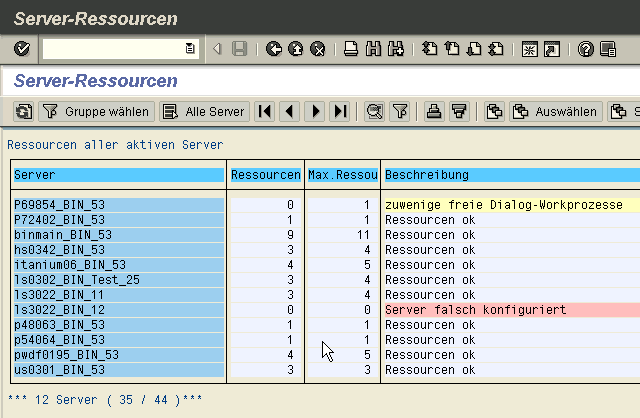Select server itanium06_BIN_53
This screenshot has height=418, width=640.
click(119, 265)
